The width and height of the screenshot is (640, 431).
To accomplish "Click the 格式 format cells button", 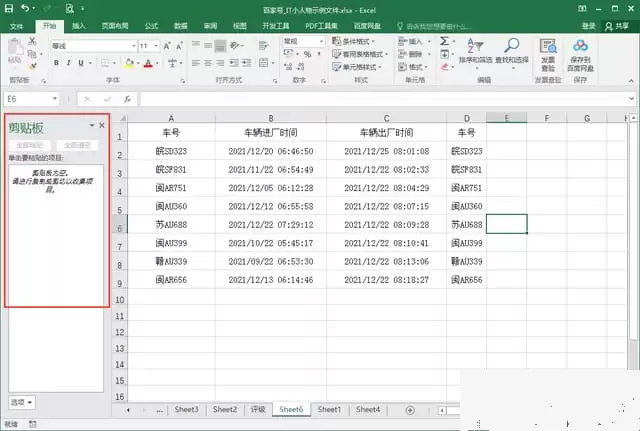I will [x=413, y=67].
